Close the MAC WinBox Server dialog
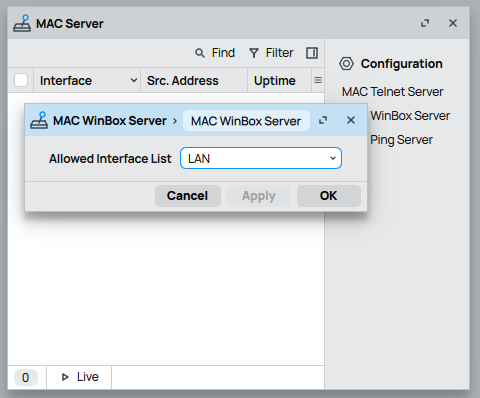Viewport: 480px width, 398px height. [351, 120]
